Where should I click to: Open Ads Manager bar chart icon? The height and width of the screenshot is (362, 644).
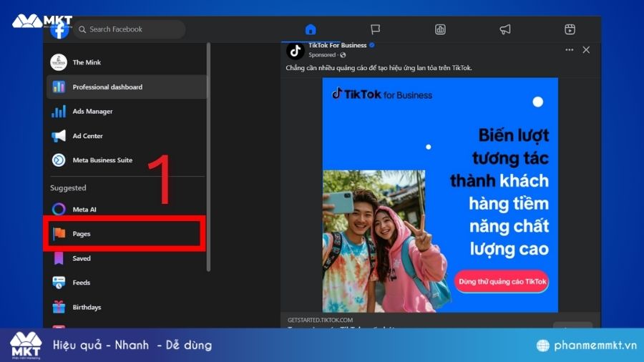(59, 111)
